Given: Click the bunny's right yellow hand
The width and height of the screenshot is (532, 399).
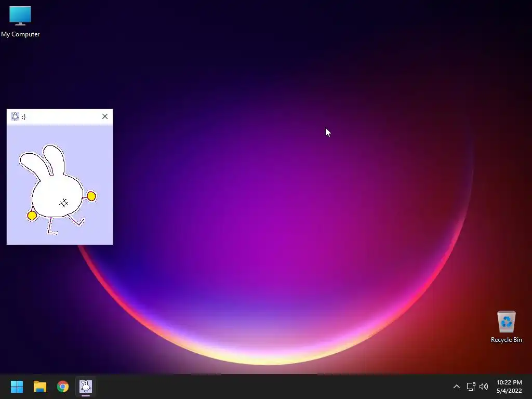Looking at the screenshot, I should [91, 196].
